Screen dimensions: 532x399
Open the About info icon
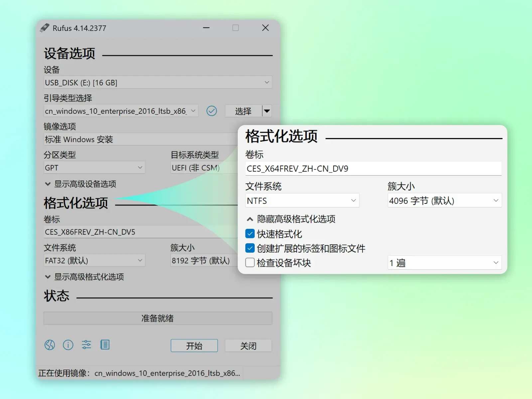coord(68,345)
